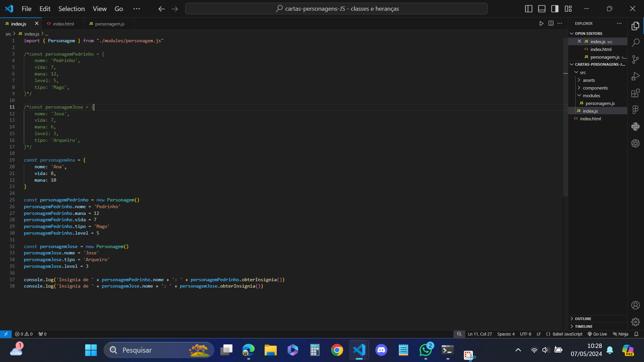The width and height of the screenshot is (644, 362).
Task: Select the personagem.js tab
Action: point(110,23)
